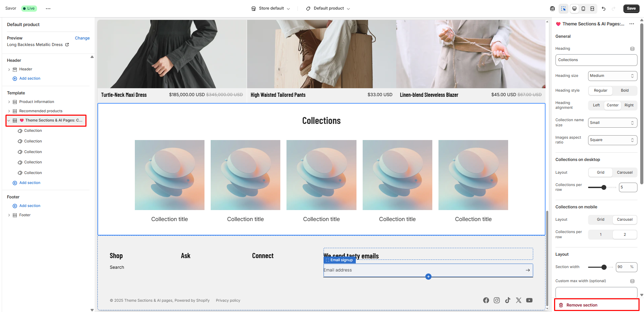Add section under Template group
This screenshot has height=312, width=644.
tap(26, 183)
